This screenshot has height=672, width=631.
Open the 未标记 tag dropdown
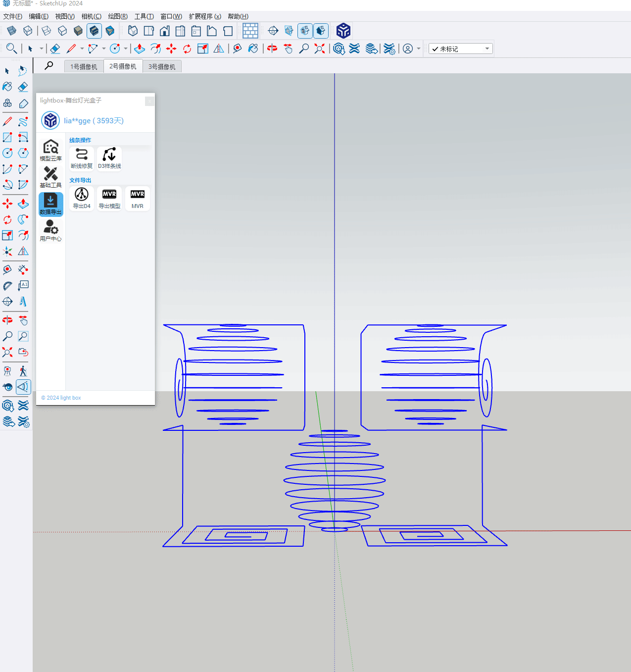click(x=460, y=49)
